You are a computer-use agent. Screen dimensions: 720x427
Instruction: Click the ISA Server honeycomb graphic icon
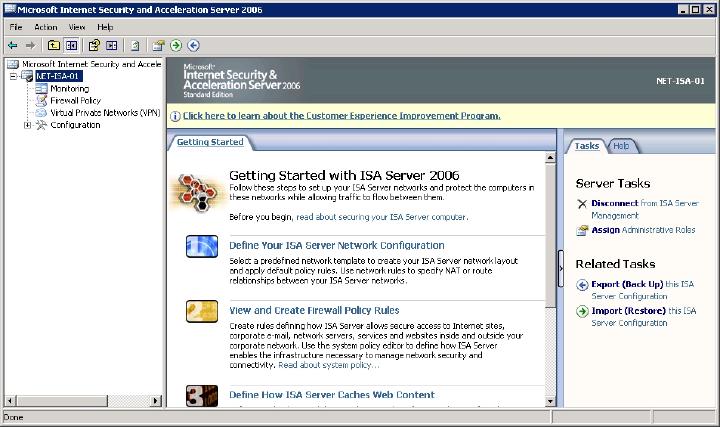tap(197, 192)
